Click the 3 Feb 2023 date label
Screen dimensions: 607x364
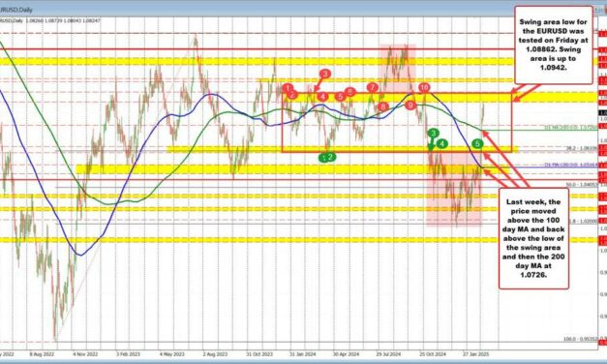click(x=127, y=354)
